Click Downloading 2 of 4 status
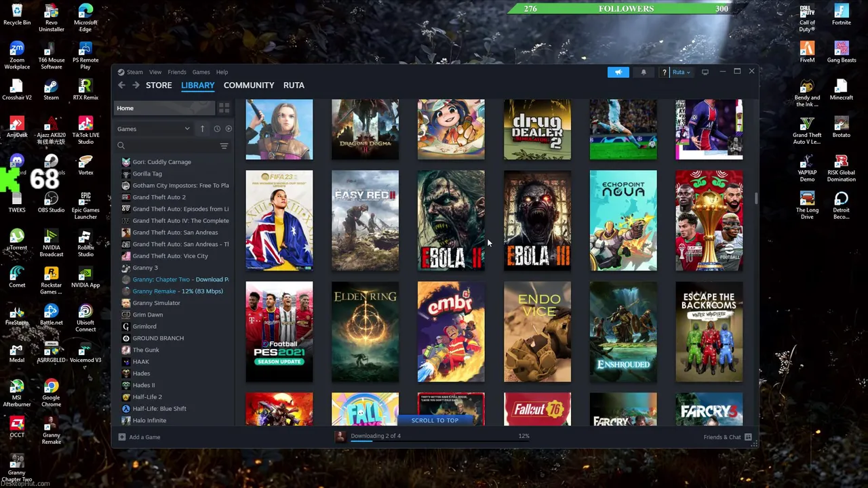Screen dimensions: 868x488 pyautogui.click(x=376, y=436)
